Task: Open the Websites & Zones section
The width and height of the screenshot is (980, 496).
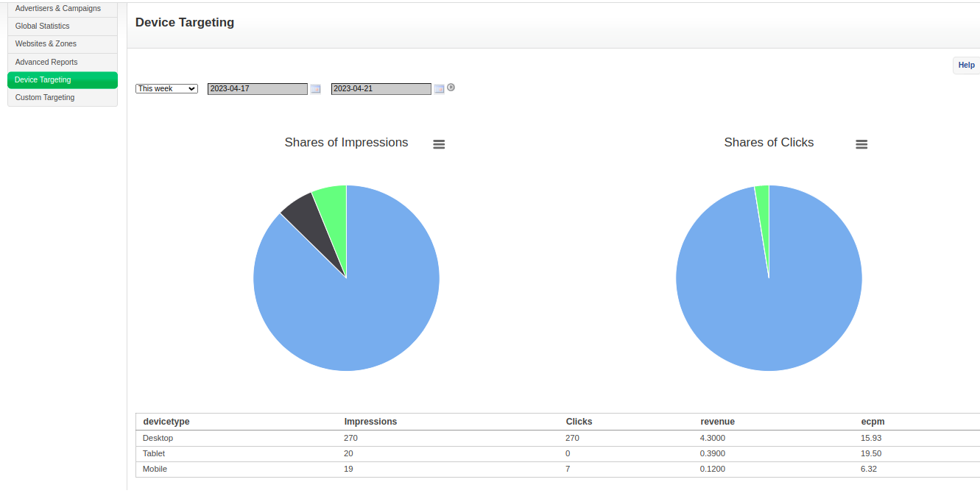Action: [46, 44]
